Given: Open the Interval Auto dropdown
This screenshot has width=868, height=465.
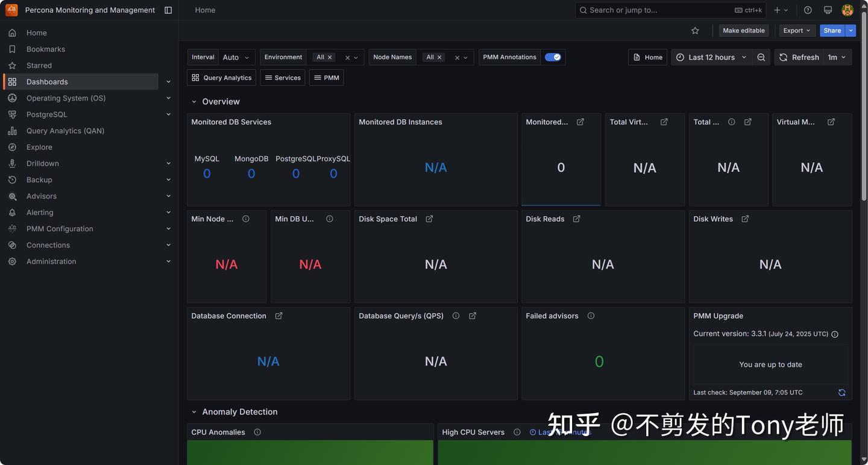Looking at the screenshot, I should coord(236,57).
